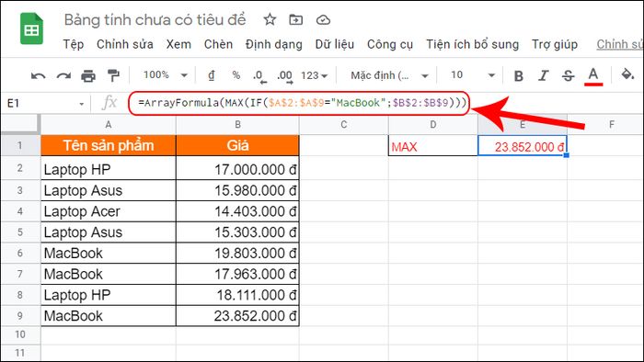Select the Laptop Acer cell

109,211
